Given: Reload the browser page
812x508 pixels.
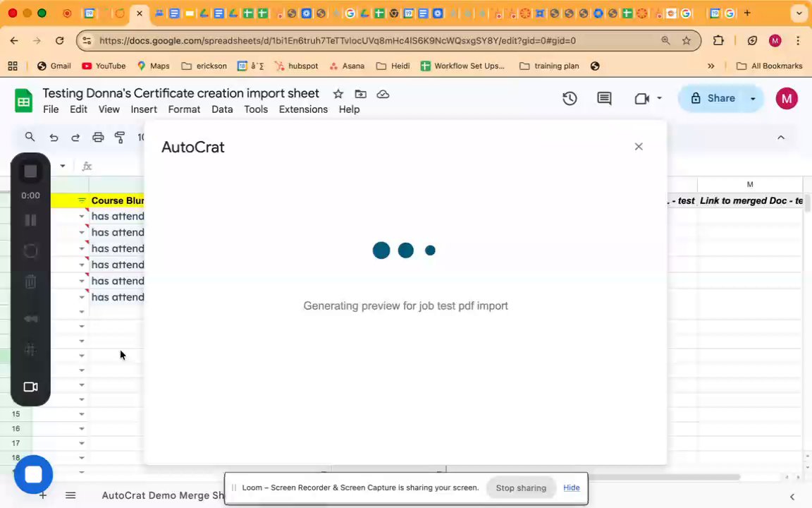Looking at the screenshot, I should click(59, 40).
